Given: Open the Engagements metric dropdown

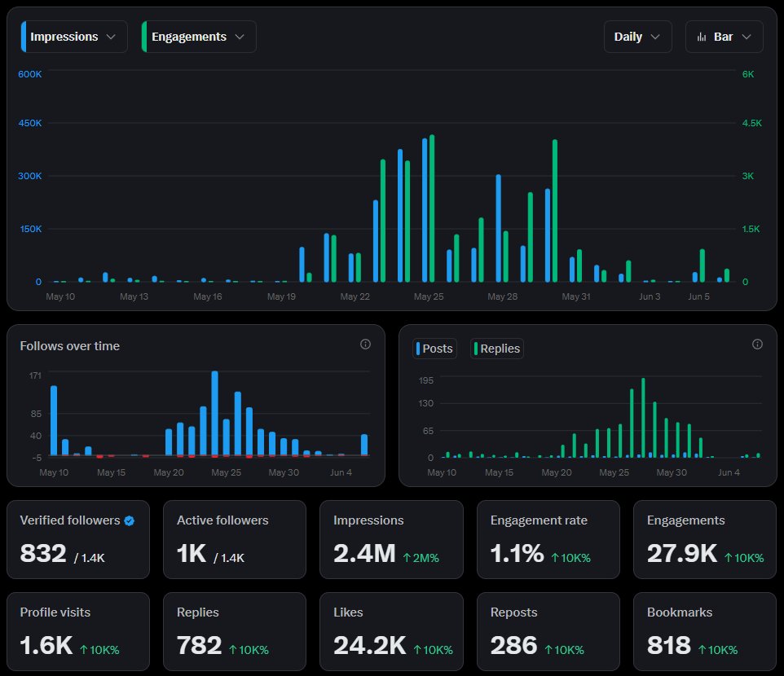Looking at the screenshot, I should (199, 37).
